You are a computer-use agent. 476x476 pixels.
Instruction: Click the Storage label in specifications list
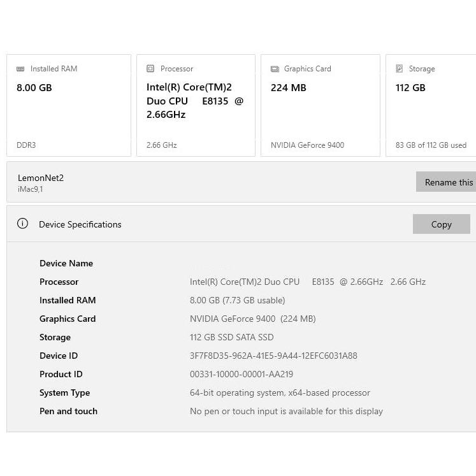[x=55, y=337]
